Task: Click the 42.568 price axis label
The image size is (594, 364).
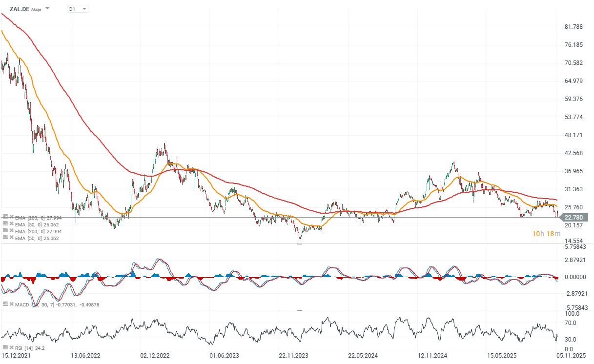Action: [x=574, y=153]
